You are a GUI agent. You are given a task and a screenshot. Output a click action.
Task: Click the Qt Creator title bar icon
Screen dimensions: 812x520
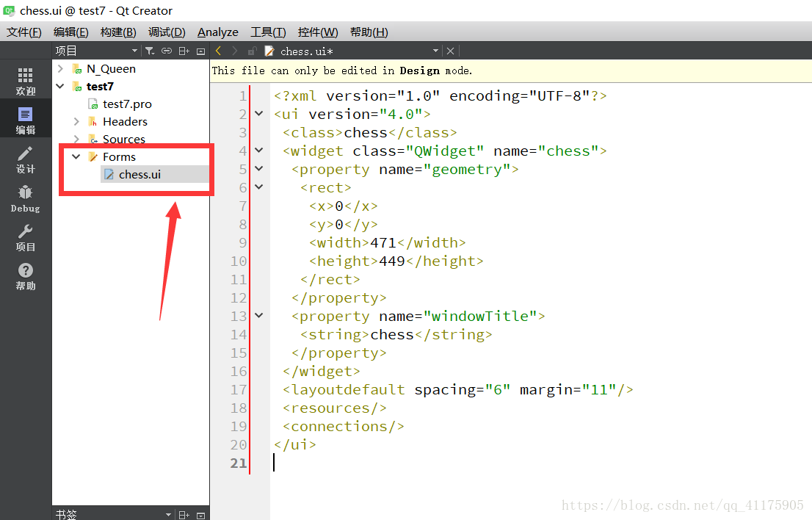pyautogui.click(x=9, y=10)
